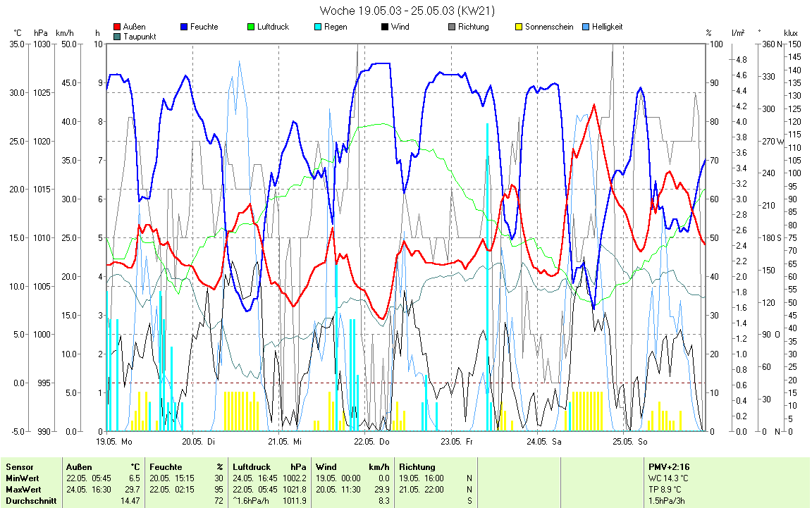Click the MaxWert row label
The width and height of the screenshot is (812, 508).
coord(23,490)
